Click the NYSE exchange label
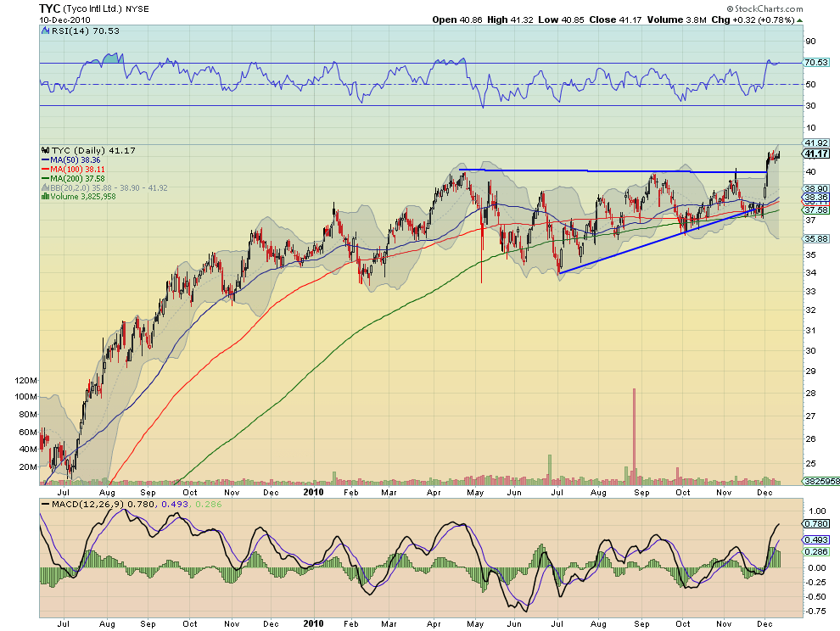This screenshot has width=840, height=631. pyautogui.click(x=137, y=9)
